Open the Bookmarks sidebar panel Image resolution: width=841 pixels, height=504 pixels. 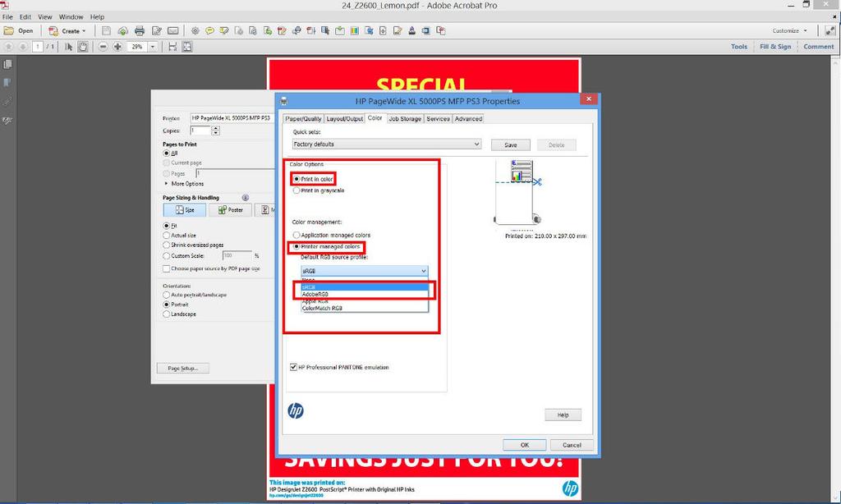pos(7,83)
